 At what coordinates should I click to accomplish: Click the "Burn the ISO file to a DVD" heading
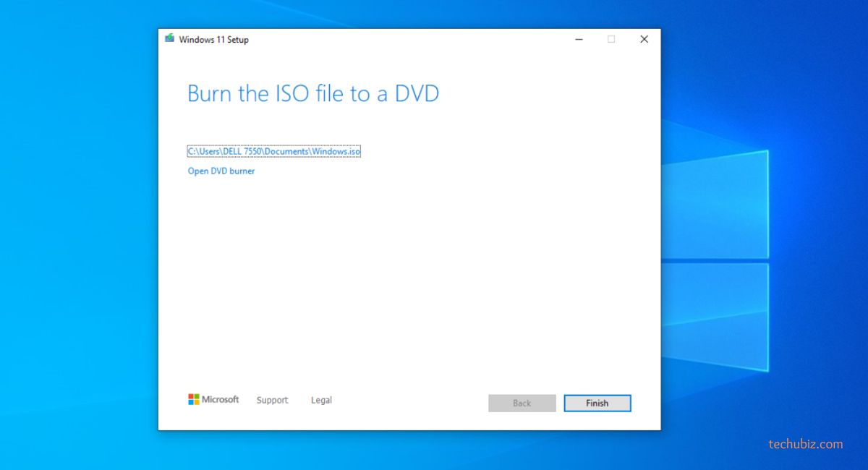312,94
